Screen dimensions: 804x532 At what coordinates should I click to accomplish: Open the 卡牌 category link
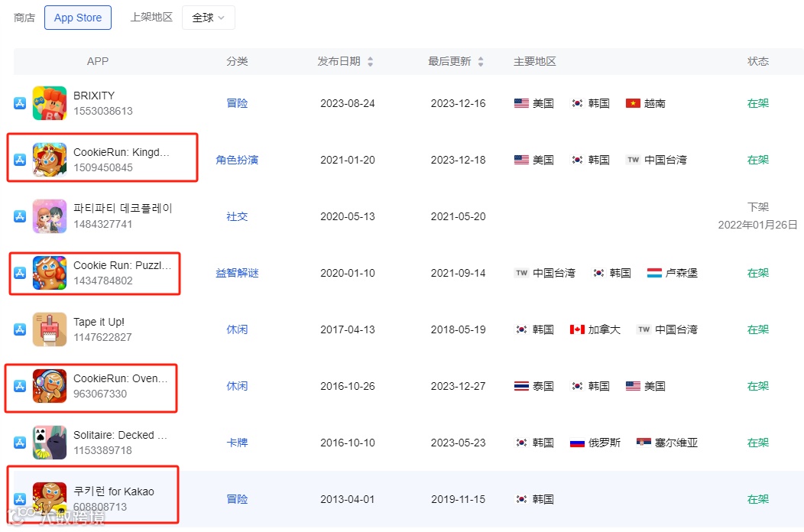click(237, 443)
